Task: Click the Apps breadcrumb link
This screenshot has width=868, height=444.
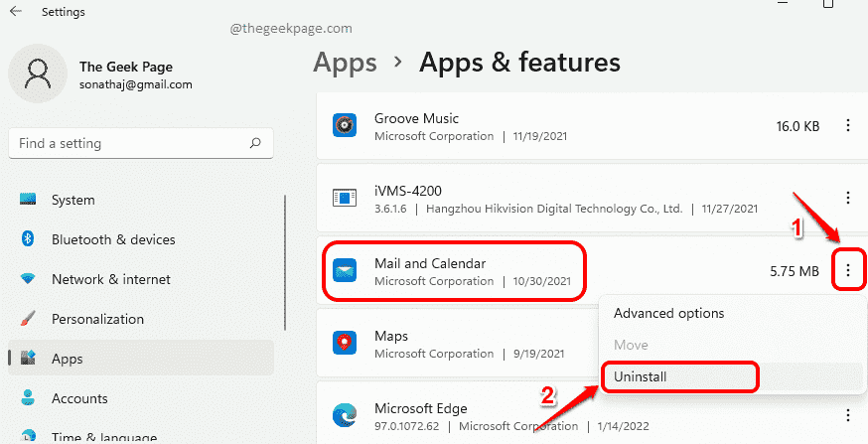Action: click(x=347, y=63)
